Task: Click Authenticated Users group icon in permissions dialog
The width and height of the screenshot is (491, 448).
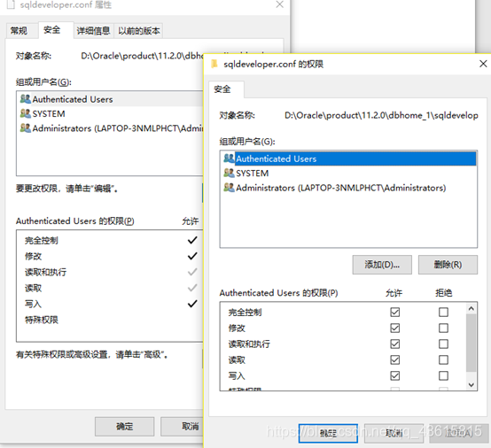Action: click(x=229, y=158)
